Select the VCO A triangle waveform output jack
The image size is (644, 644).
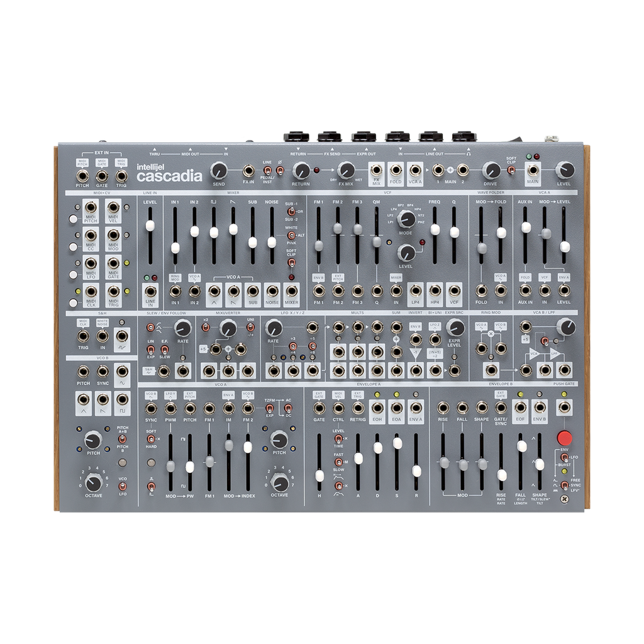214,292
